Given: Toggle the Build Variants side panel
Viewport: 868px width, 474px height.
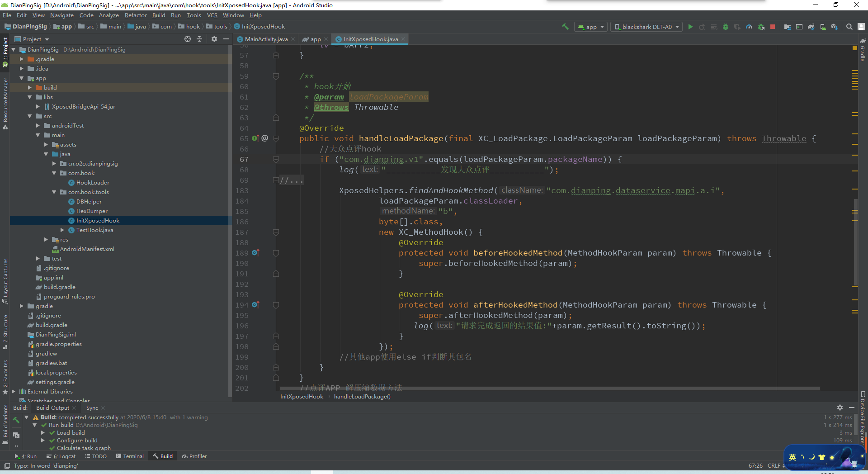Looking at the screenshot, I should (5, 424).
